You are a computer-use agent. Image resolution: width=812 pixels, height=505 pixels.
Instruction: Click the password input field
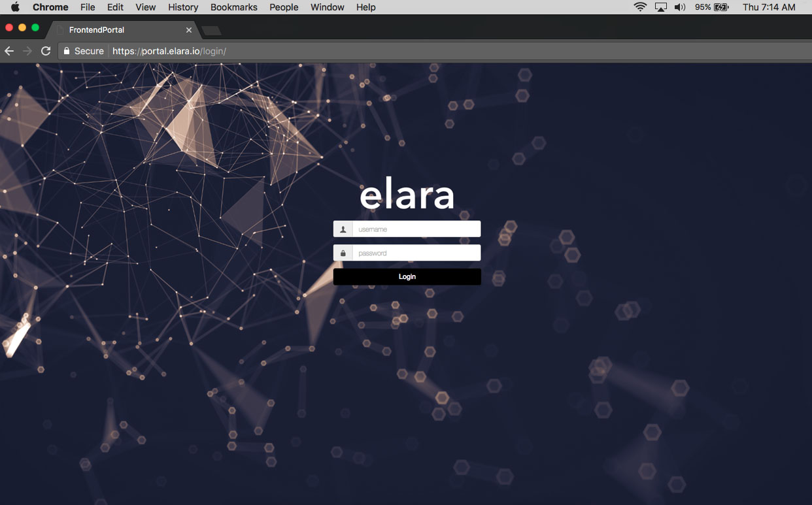(x=416, y=253)
